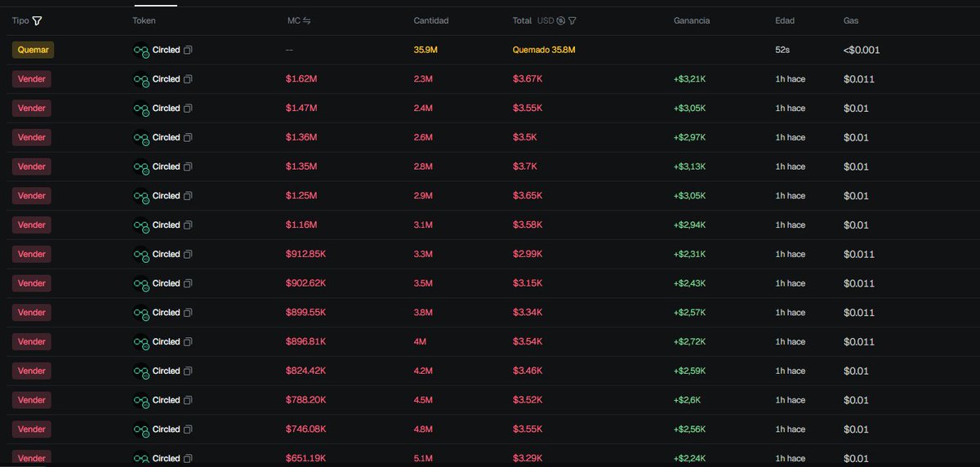Click Circled token logo in Quemar row
This screenshot has height=467, width=980.
click(x=141, y=50)
